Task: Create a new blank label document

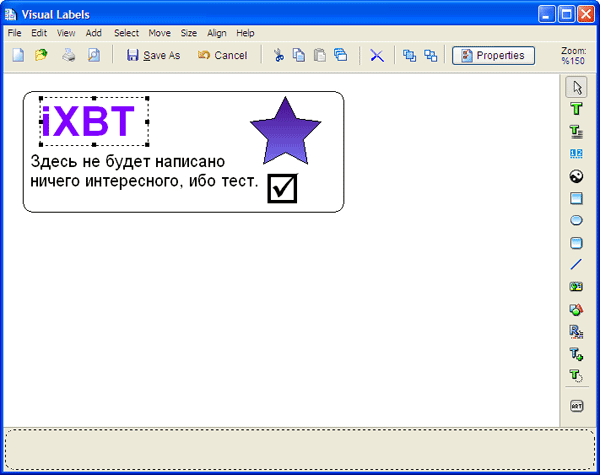Action: click(x=18, y=55)
